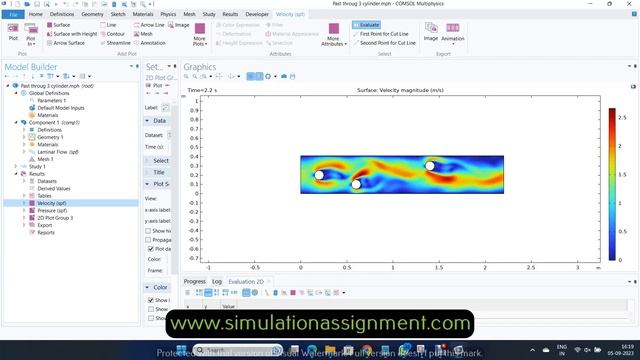The width and height of the screenshot is (640, 360).
Task: Open Animation export button
Action: 453,33
